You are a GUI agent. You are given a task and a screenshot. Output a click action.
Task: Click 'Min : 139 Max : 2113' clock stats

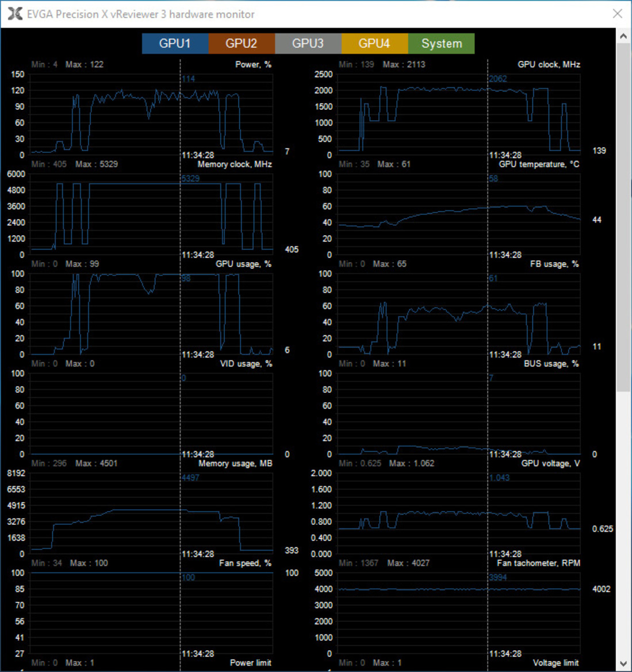point(382,65)
